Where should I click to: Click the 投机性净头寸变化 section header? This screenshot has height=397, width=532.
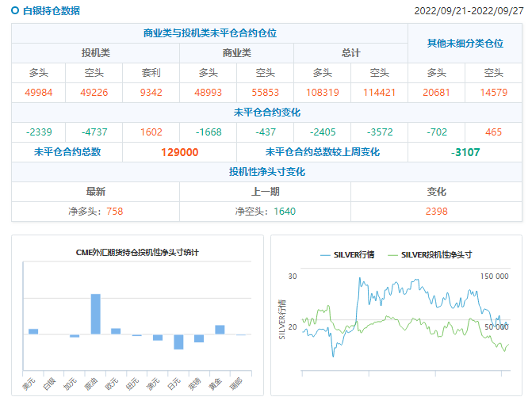pyautogui.click(x=266, y=172)
